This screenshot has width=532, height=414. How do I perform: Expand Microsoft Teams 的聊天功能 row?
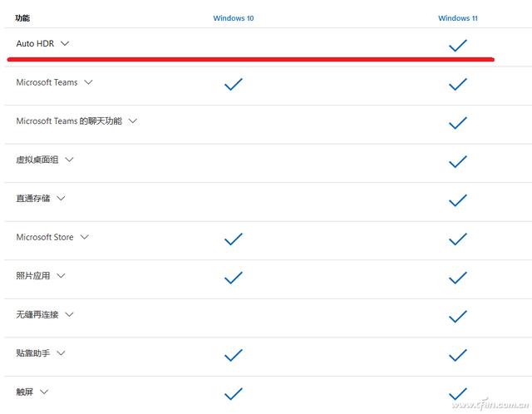click(133, 121)
